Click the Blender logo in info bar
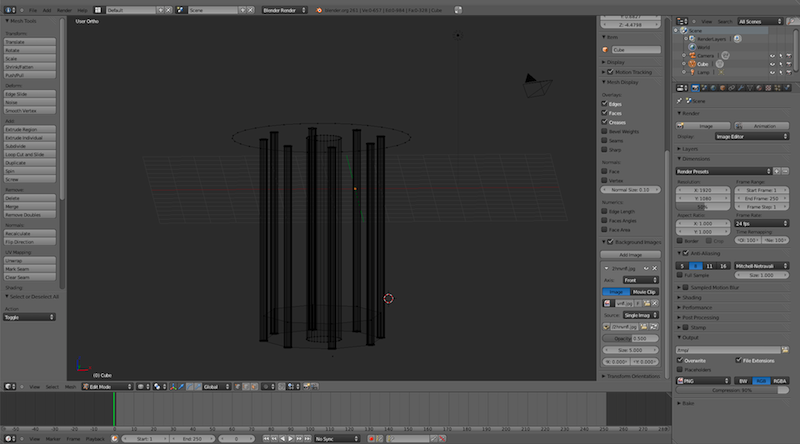The width and height of the screenshot is (800, 444). tap(319, 10)
